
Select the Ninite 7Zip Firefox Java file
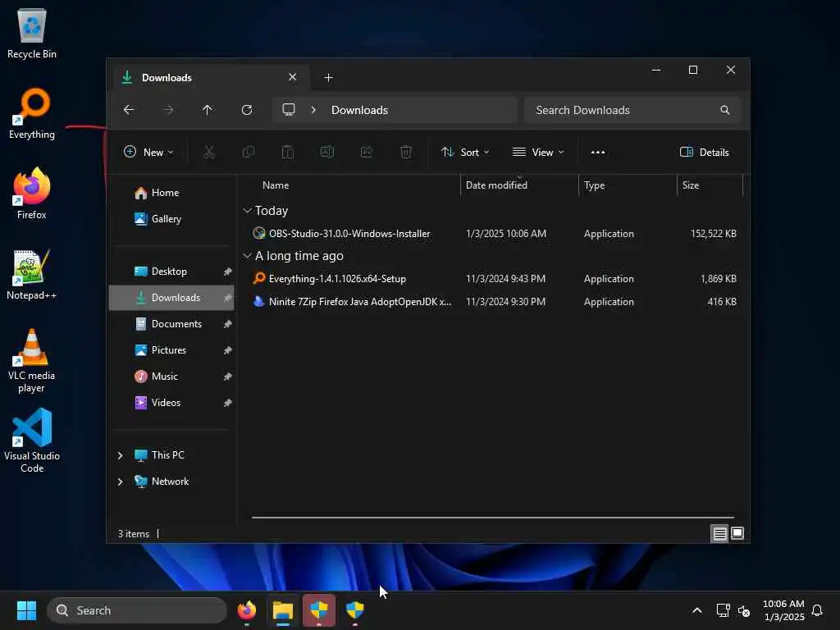pyautogui.click(x=493, y=302)
